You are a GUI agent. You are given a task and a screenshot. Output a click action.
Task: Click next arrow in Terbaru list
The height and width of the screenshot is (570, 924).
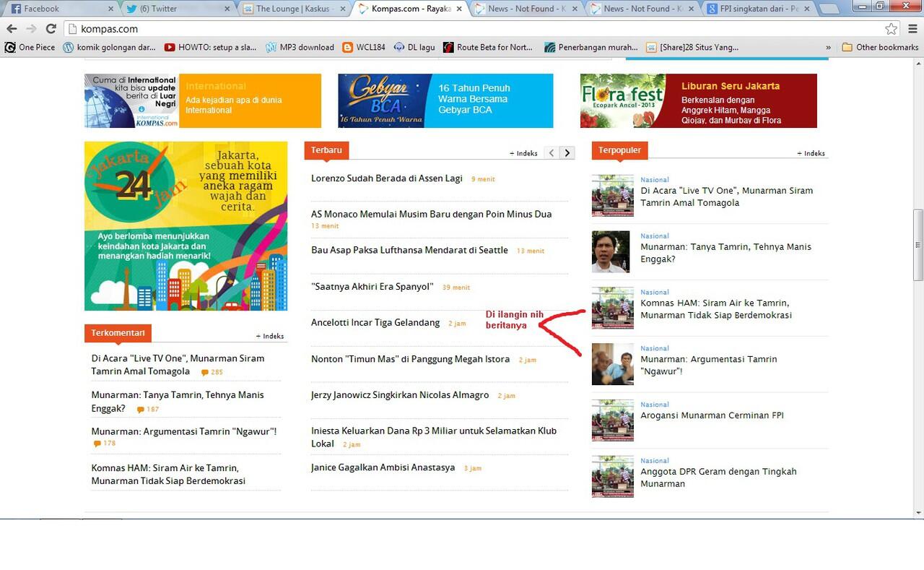(x=567, y=152)
